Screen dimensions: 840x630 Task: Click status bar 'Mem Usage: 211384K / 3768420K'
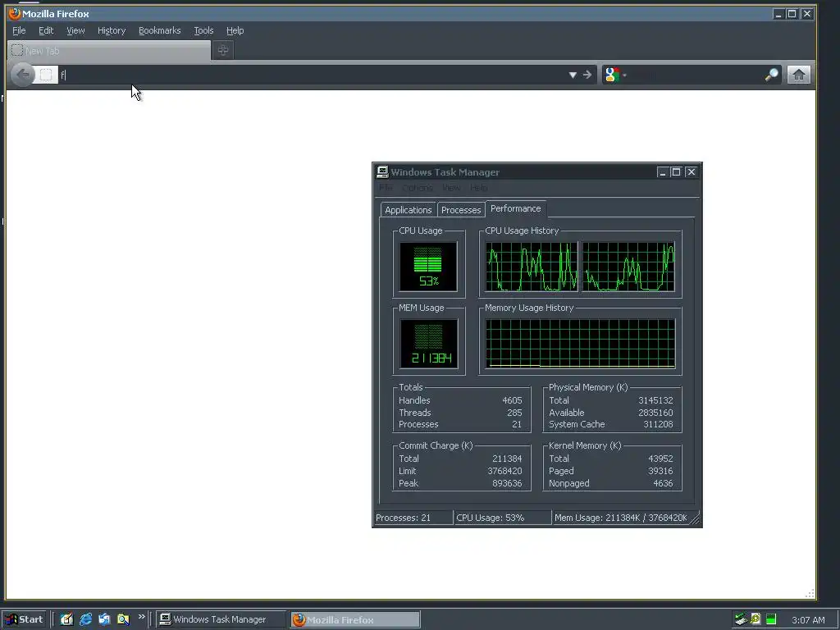pyautogui.click(x=620, y=518)
